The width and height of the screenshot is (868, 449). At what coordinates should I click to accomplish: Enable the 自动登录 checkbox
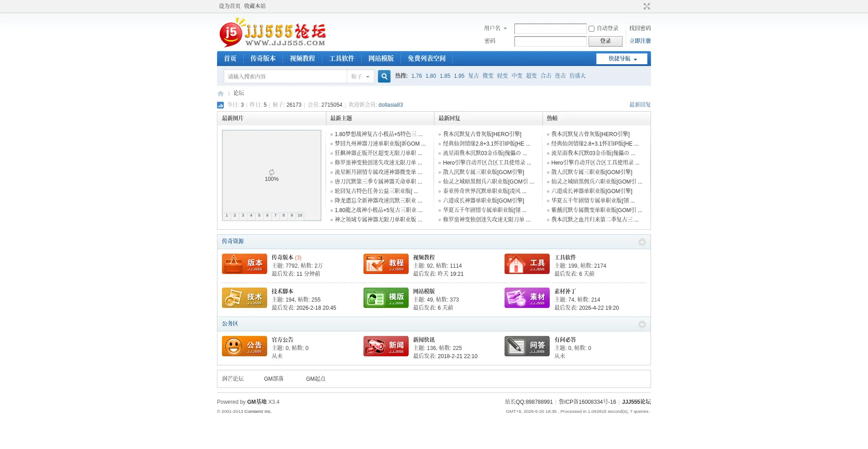pyautogui.click(x=591, y=28)
